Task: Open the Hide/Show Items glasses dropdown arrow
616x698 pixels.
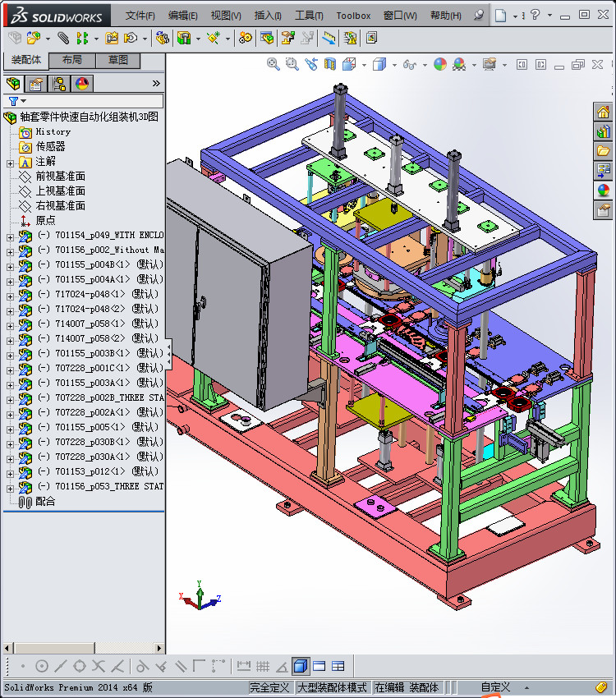Action: pyautogui.click(x=425, y=65)
